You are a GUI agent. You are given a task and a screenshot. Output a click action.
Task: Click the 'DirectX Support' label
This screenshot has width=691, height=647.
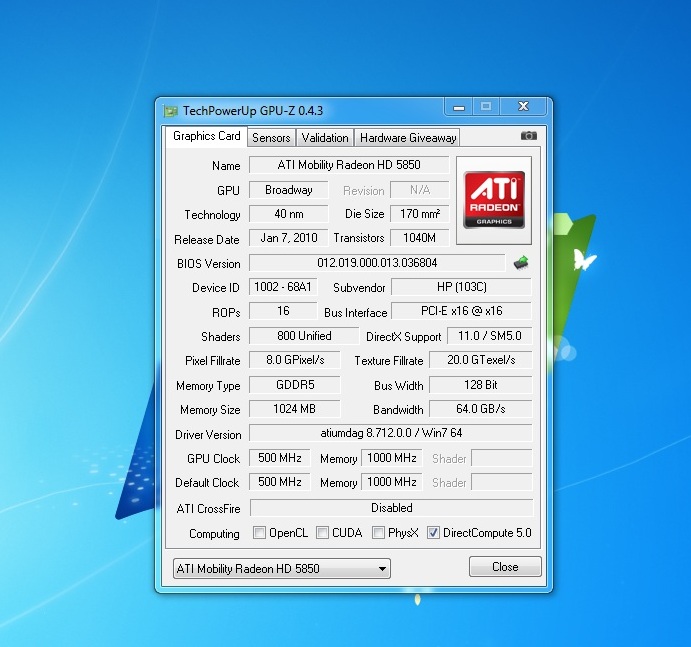(x=403, y=337)
